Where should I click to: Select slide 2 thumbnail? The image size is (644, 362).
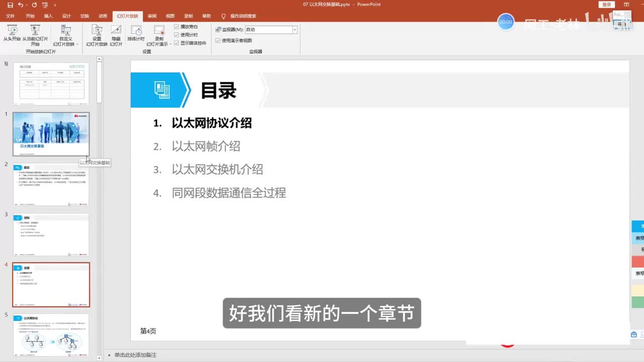click(x=51, y=184)
